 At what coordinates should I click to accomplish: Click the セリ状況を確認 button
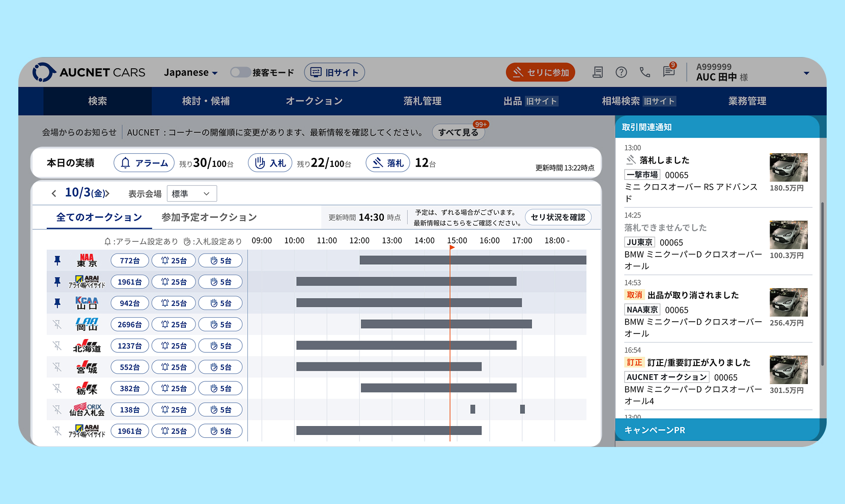point(558,217)
